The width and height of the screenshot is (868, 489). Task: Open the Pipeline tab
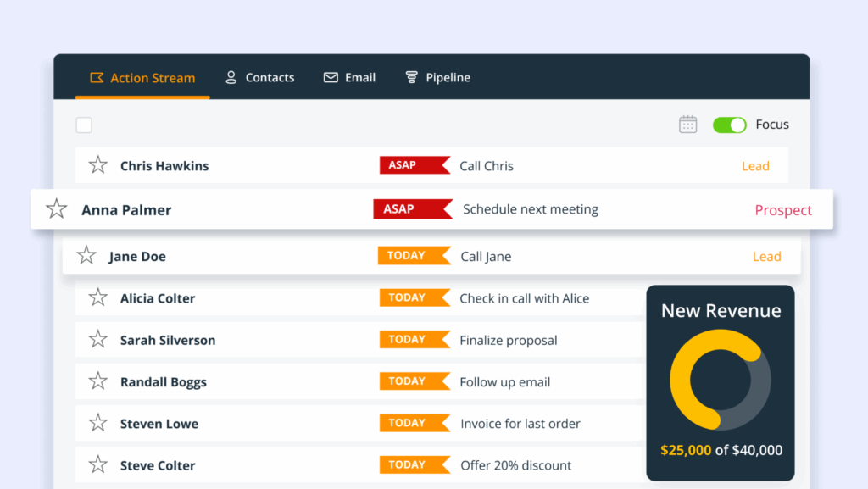pyautogui.click(x=437, y=77)
